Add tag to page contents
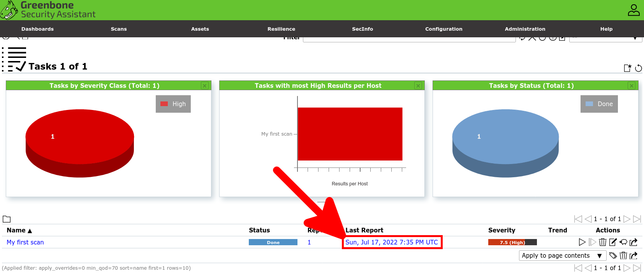644x274 pixels. (x=613, y=255)
